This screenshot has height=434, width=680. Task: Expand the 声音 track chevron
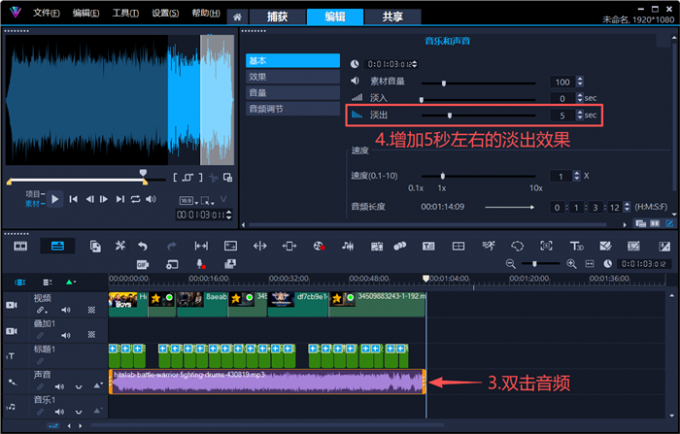(x=78, y=387)
